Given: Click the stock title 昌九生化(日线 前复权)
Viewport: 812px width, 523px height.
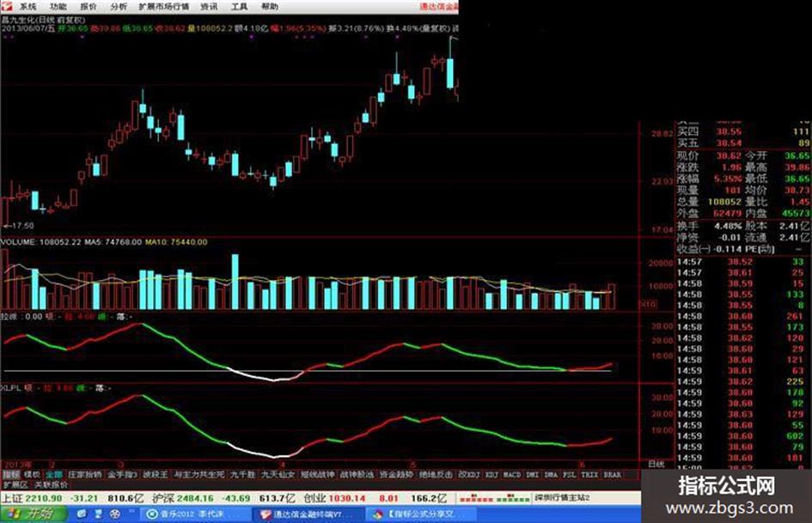Looking at the screenshot, I should 44,20.
